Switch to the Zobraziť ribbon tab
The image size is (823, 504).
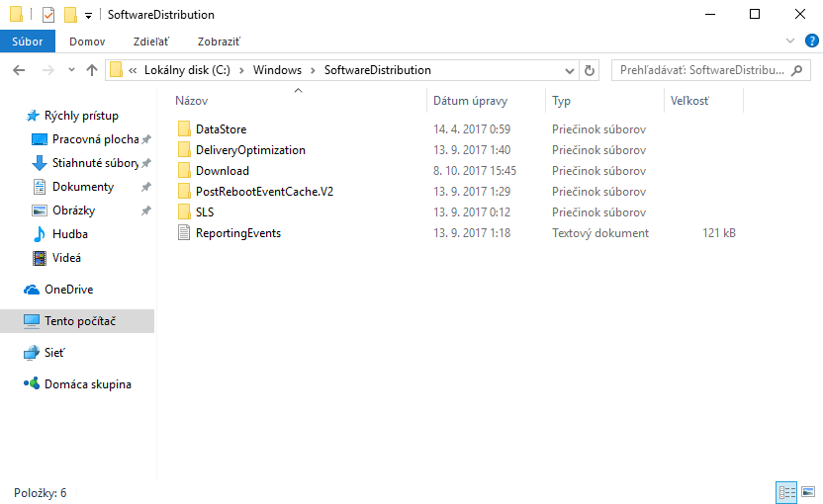point(219,42)
